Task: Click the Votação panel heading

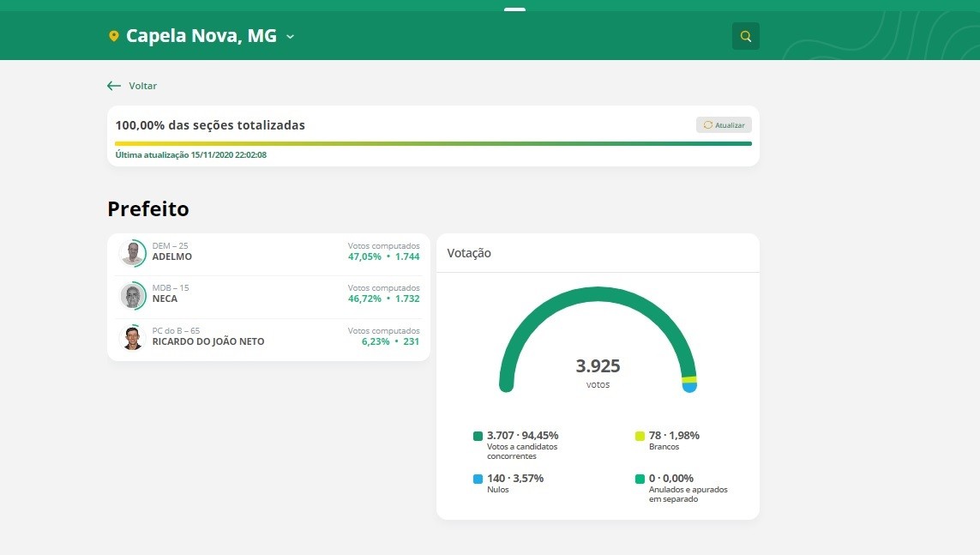Action: [469, 253]
